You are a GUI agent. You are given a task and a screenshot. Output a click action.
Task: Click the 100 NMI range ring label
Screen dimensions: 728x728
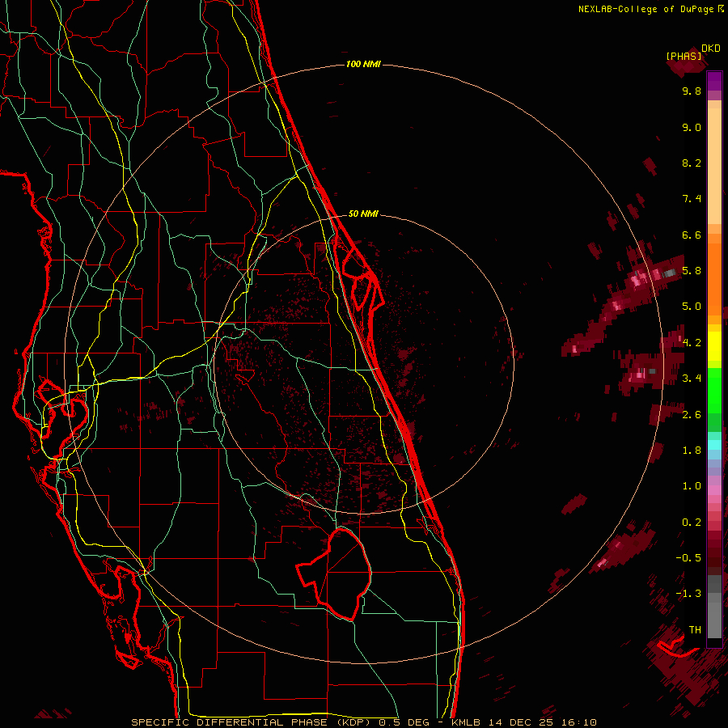pyautogui.click(x=363, y=64)
